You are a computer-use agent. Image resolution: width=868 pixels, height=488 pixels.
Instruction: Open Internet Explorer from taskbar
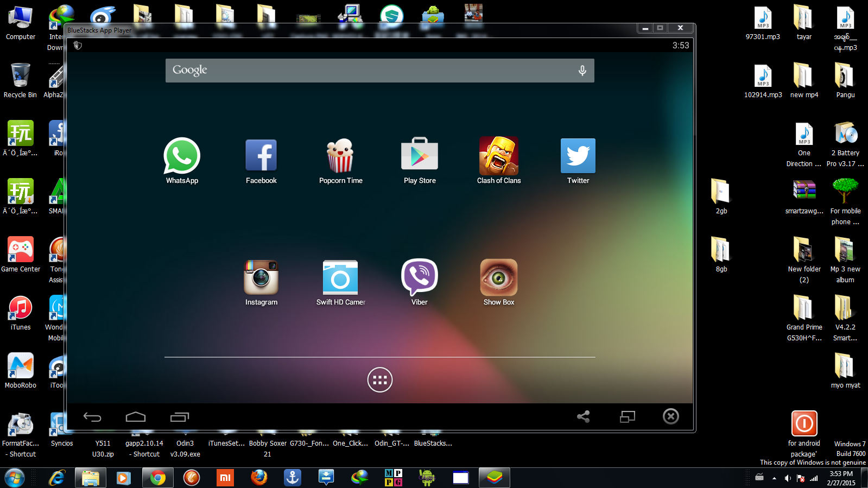56,478
